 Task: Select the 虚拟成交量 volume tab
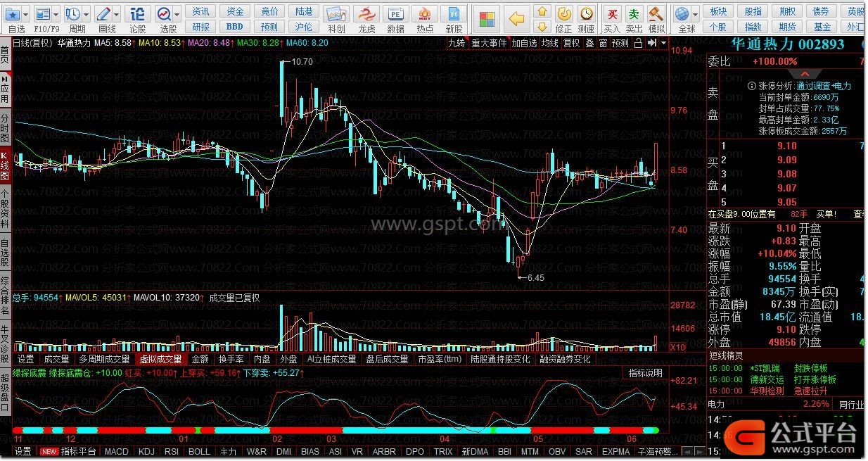160,359
